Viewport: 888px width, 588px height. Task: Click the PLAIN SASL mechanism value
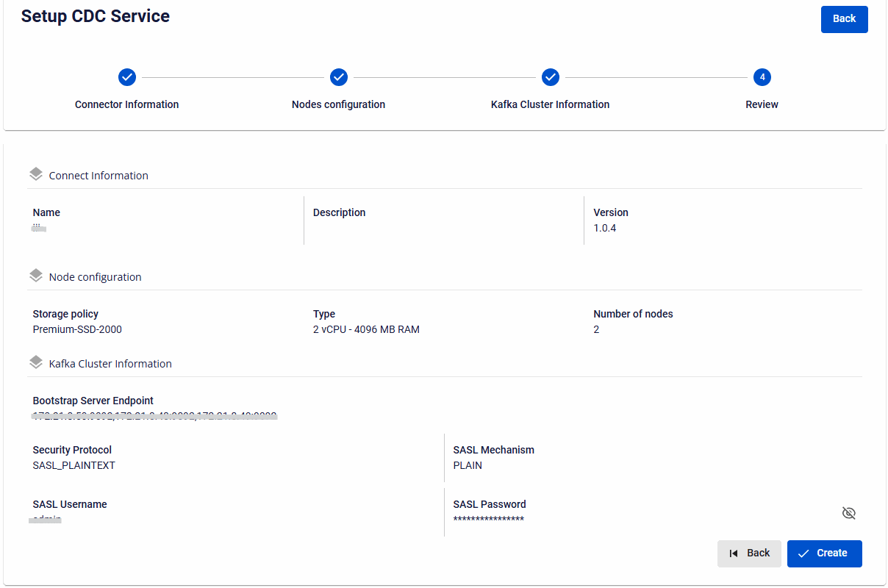[x=468, y=465]
